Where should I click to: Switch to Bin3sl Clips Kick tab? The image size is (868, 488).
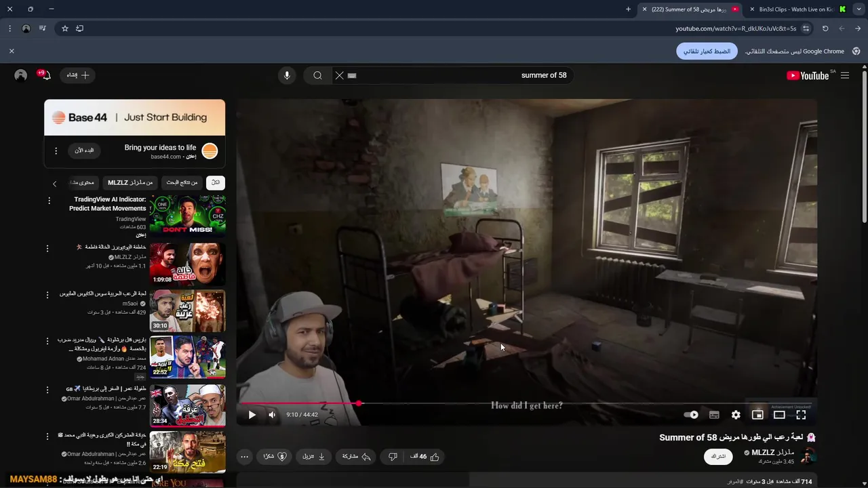tap(797, 9)
